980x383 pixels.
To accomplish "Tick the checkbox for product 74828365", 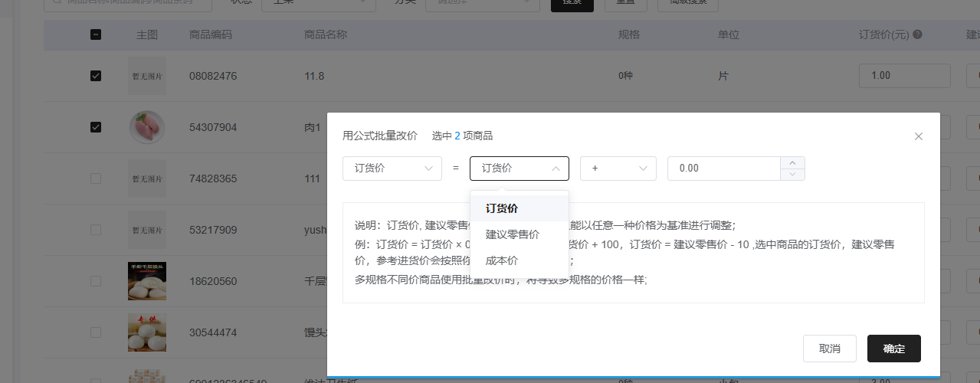I will [x=96, y=178].
